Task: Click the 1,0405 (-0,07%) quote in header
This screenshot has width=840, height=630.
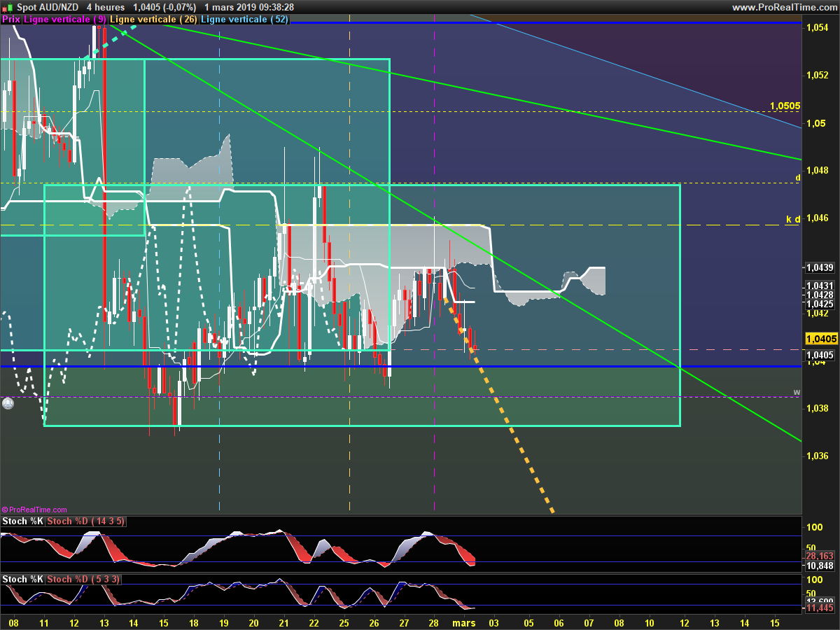Action: (x=164, y=7)
